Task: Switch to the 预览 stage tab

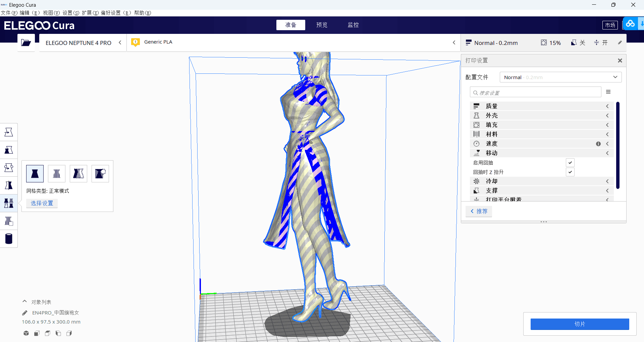Action: click(322, 25)
